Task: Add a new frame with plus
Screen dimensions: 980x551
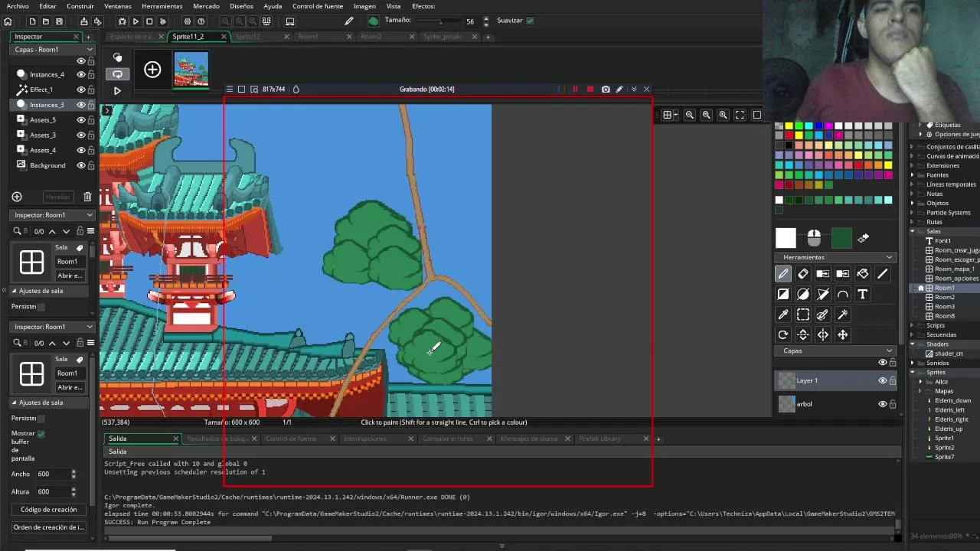Action: (152, 70)
